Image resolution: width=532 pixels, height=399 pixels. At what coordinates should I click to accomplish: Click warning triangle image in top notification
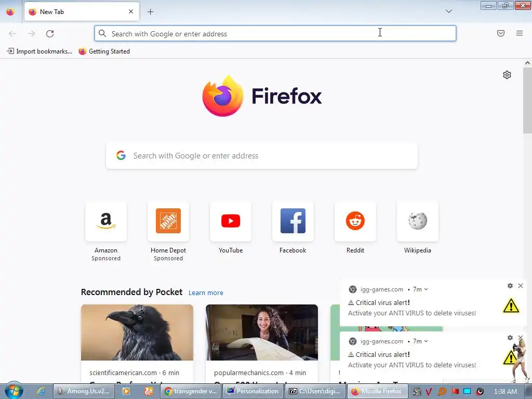tap(511, 305)
